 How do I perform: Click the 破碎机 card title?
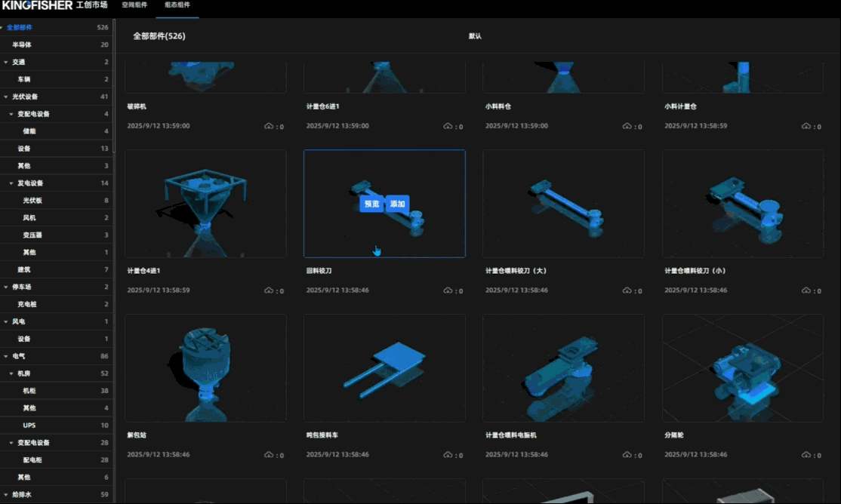(137, 106)
